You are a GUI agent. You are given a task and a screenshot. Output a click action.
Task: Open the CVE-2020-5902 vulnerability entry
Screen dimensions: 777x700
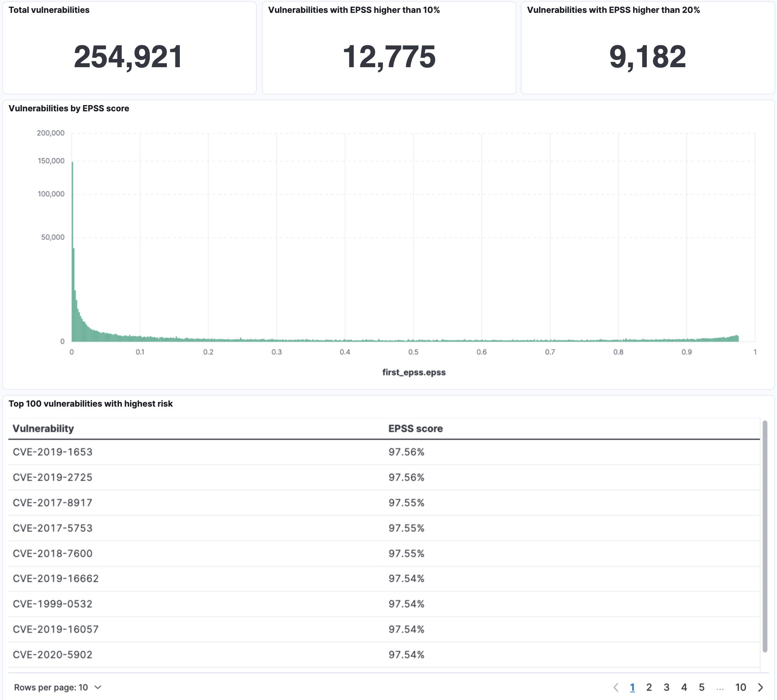(x=53, y=655)
